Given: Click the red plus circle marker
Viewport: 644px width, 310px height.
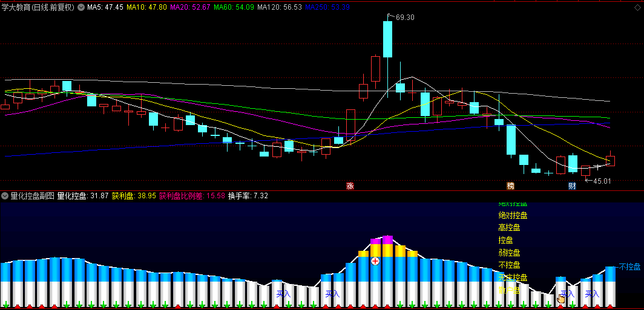Looking at the screenshot, I should click(x=375, y=261).
